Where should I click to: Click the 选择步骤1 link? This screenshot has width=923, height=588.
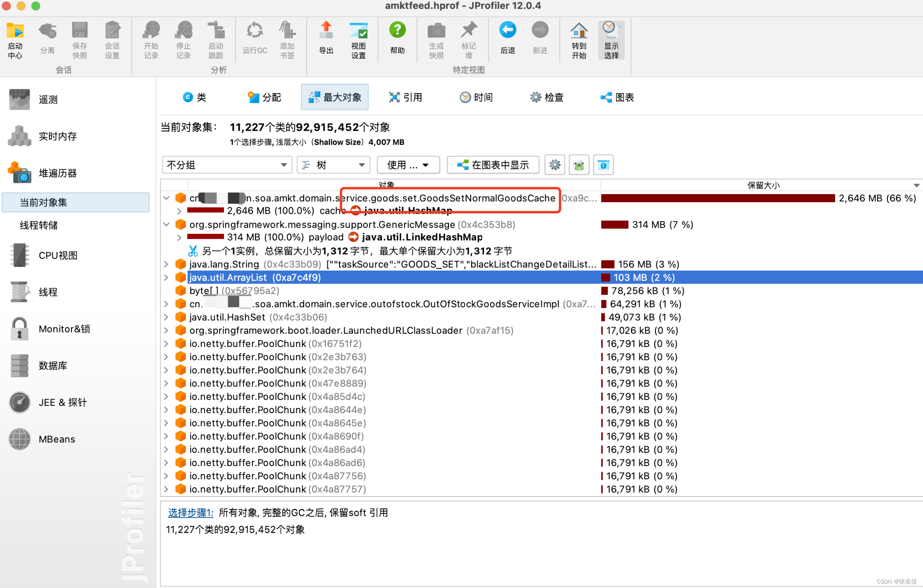click(190, 513)
